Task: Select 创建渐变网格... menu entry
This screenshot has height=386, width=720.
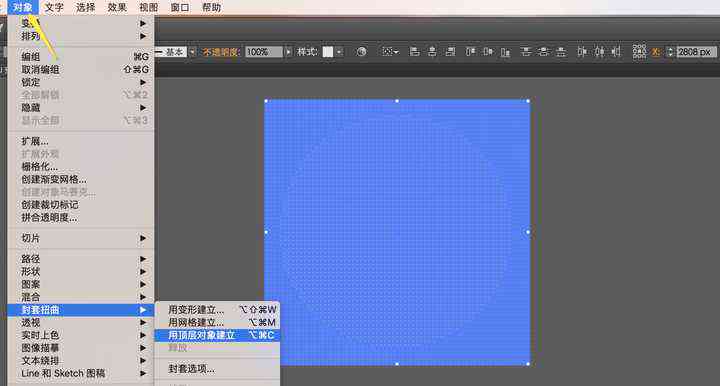Action: coord(81,179)
